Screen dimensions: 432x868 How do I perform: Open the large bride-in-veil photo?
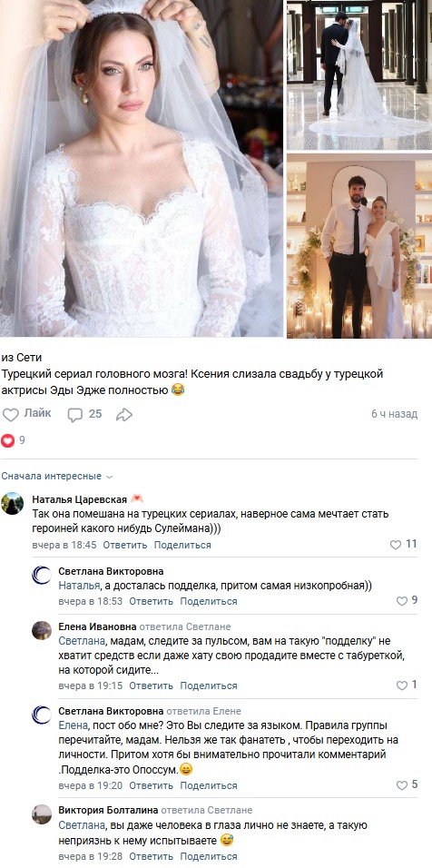pos(142,168)
